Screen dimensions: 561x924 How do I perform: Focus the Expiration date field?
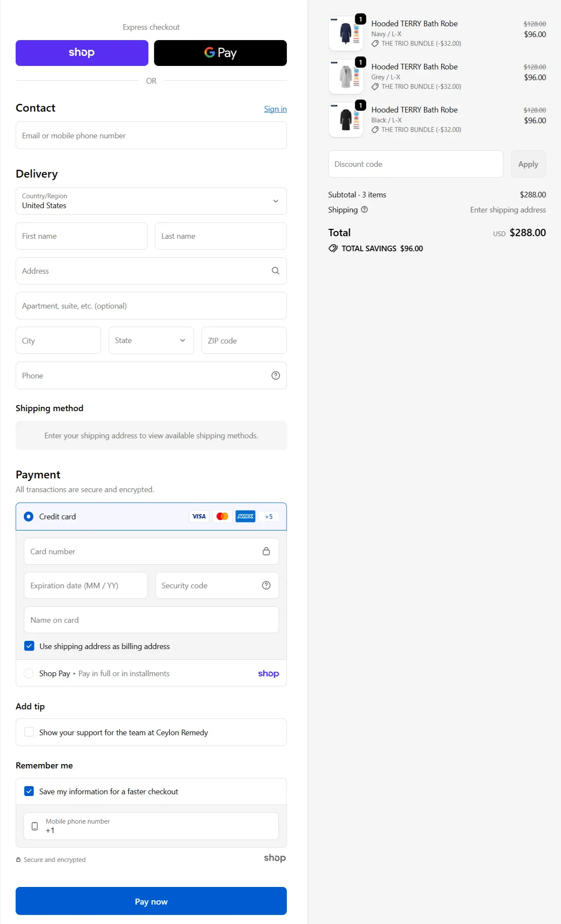click(85, 585)
